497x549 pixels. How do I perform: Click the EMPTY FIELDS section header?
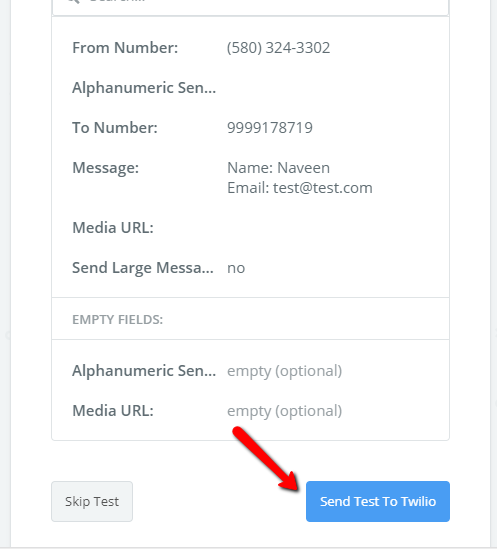coord(118,319)
